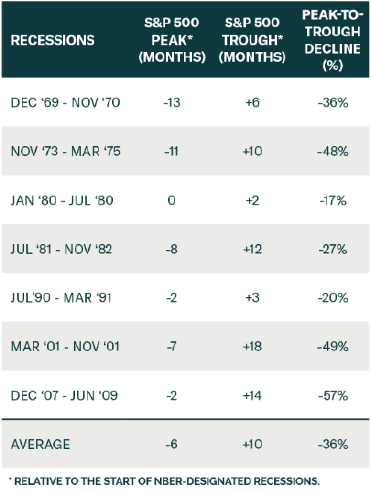Click the JUL'90 - MAR '91 row label
This screenshot has width=371, height=493.
pos(61,298)
